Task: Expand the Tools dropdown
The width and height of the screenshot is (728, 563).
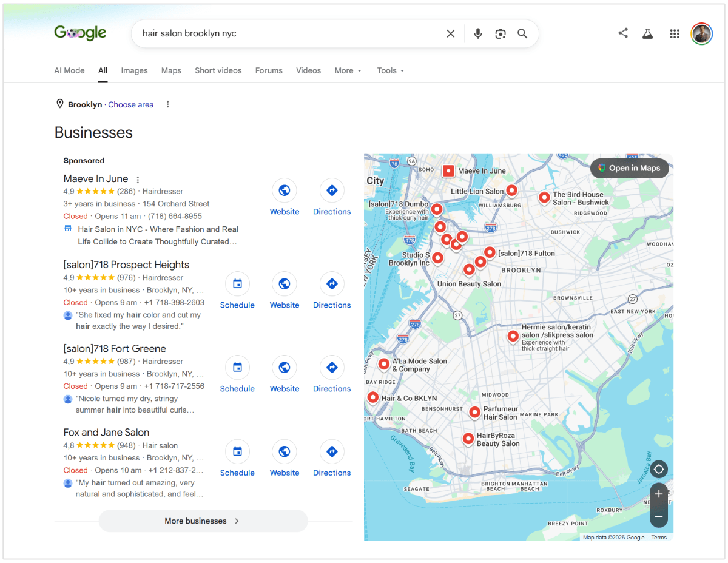Action: point(390,70)
